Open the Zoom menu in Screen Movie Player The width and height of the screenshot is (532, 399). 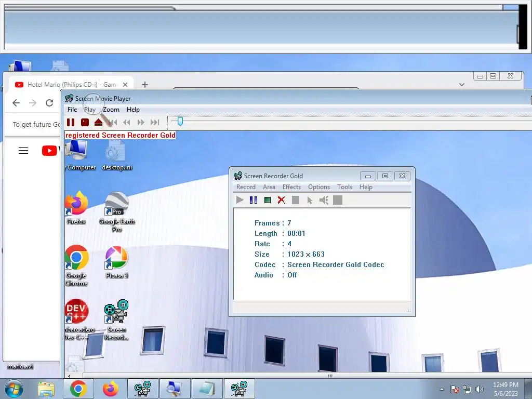click(111, 110)
